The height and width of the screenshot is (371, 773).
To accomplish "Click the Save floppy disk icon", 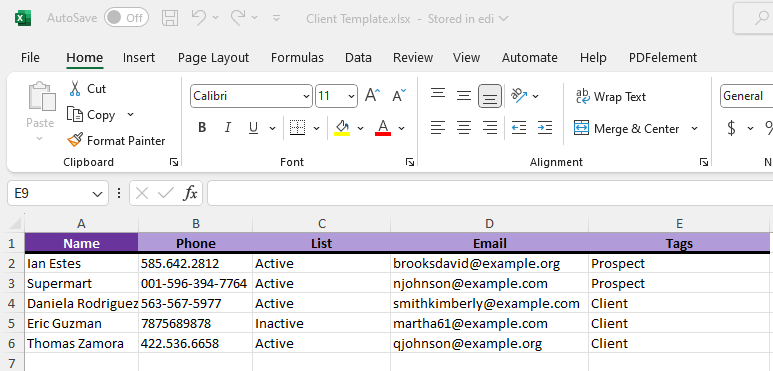I will coord(170,18).
